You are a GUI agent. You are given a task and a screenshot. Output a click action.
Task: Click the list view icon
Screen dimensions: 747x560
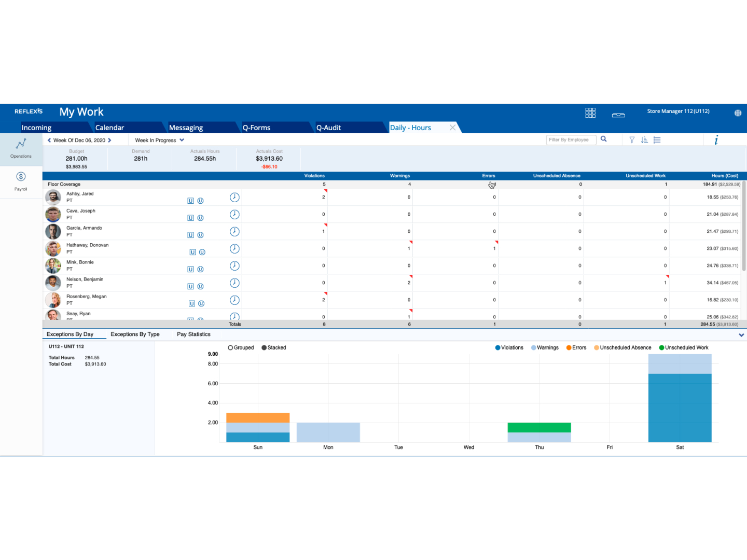[x=657, y=140]
